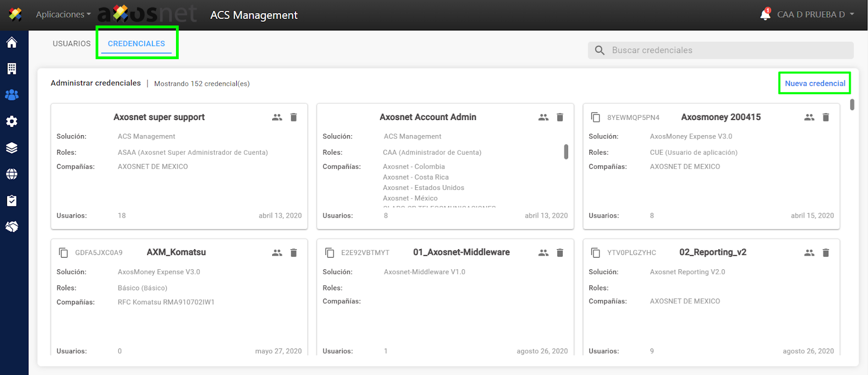The image size is (868, 375).
Task: Click the Nueva credencial link
Action: click(x=815, y=84)
